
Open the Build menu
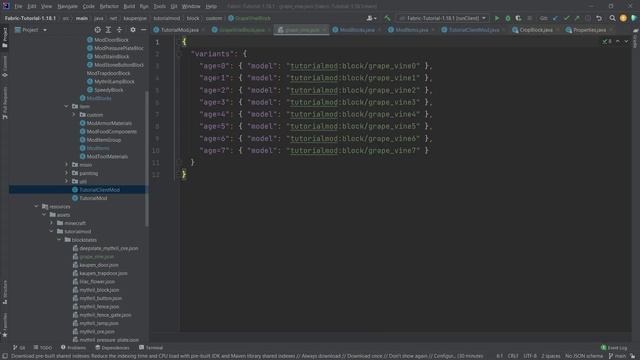click(x=129, y=7)
